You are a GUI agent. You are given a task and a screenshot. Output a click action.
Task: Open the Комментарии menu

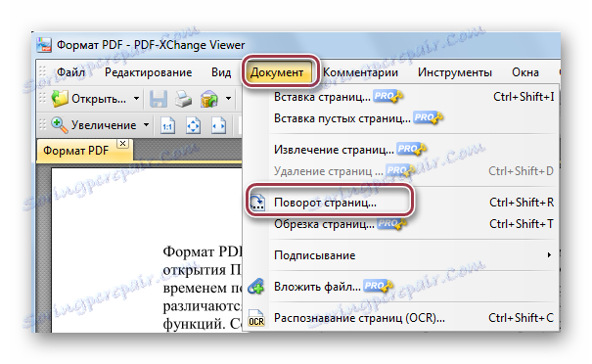(x=360, y=72)
